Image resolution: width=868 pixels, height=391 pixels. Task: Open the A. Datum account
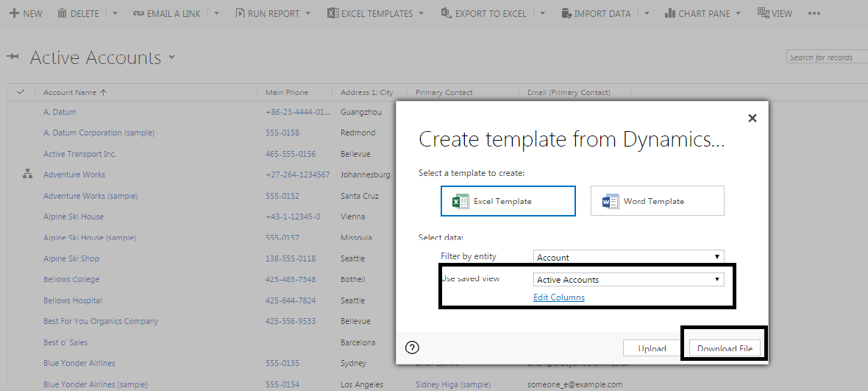tap(60, 112)
